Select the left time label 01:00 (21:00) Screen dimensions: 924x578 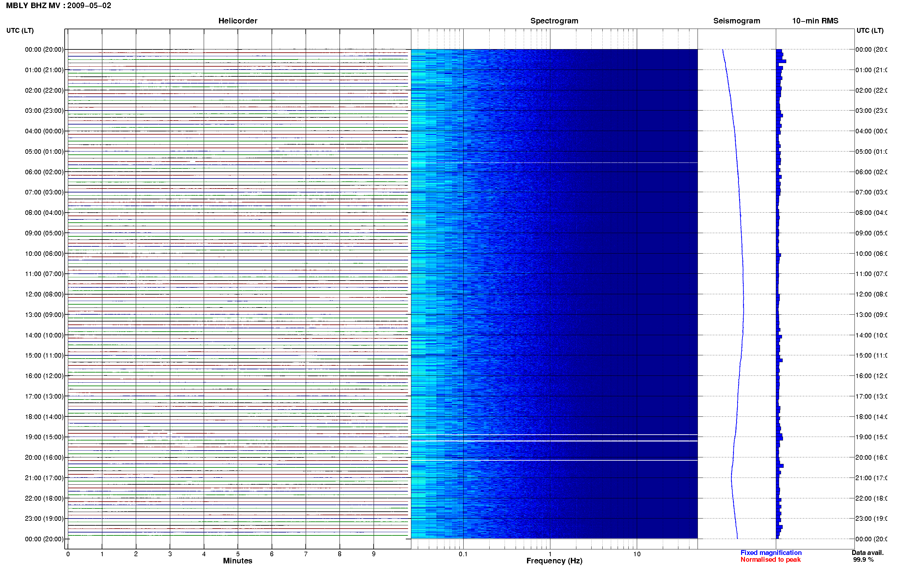point(44,70)
